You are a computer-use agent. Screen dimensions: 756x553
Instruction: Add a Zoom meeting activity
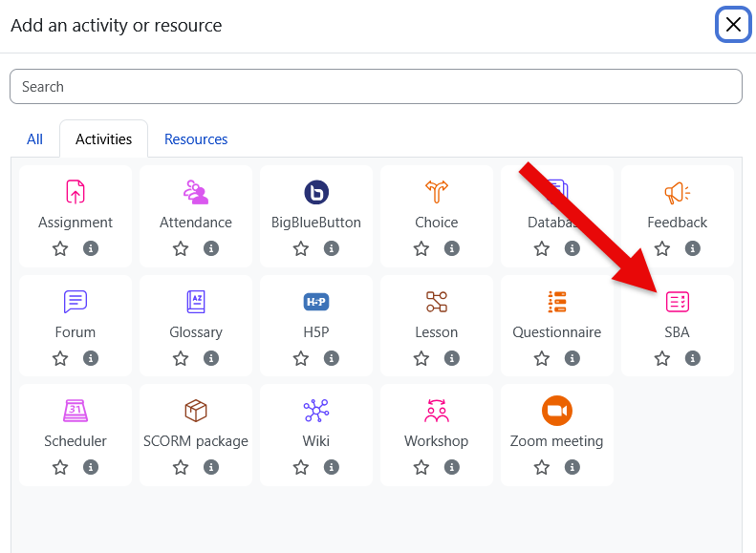point(557,411)
